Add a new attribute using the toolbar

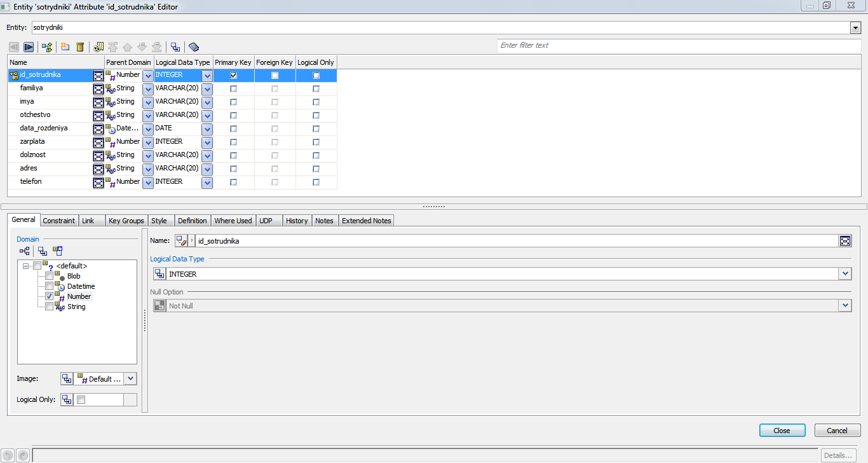coord(65,47)
